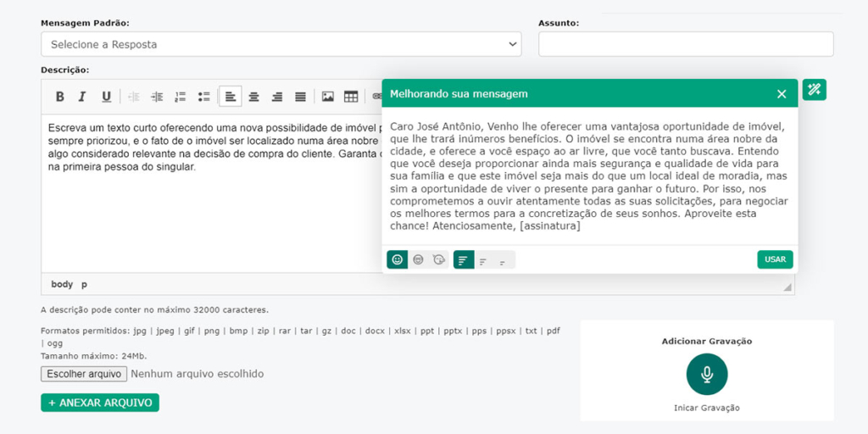The image size is (868, 434).
Task: Click the p element path item
Action: tap(84, 285)
